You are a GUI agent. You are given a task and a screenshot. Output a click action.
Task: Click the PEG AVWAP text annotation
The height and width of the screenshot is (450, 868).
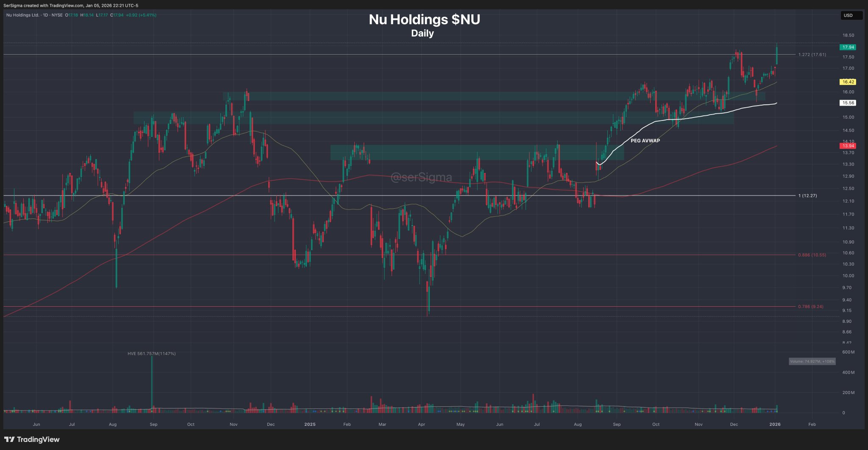tap(645, 140)
